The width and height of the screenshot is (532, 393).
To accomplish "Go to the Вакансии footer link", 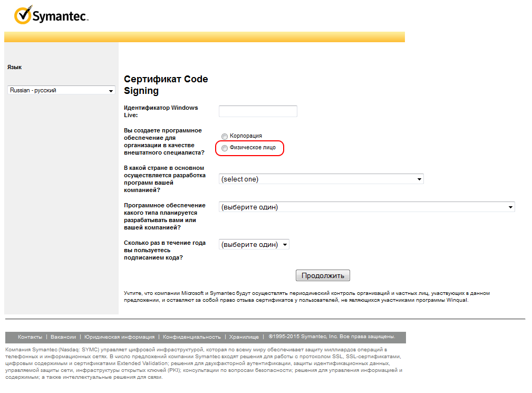I will (x=63, y=337).
